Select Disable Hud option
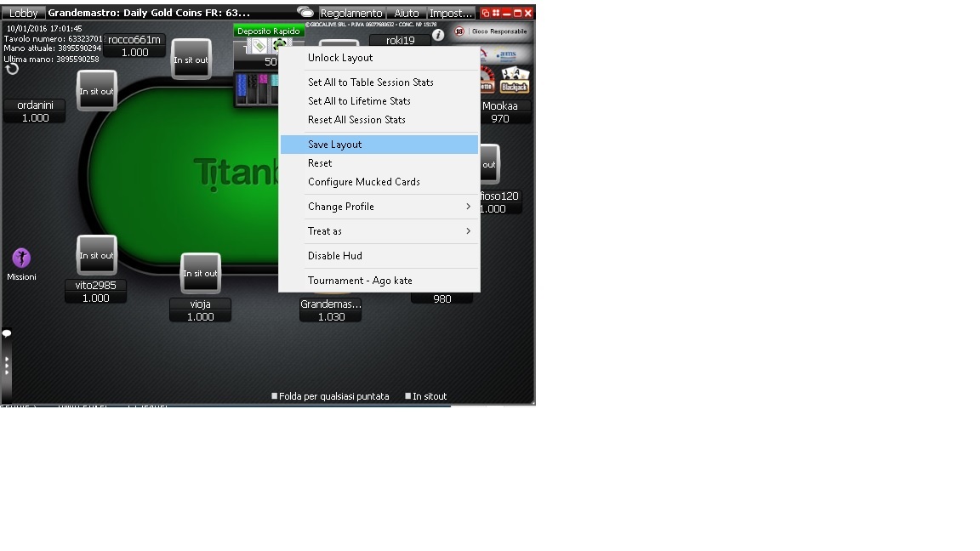 379,255
